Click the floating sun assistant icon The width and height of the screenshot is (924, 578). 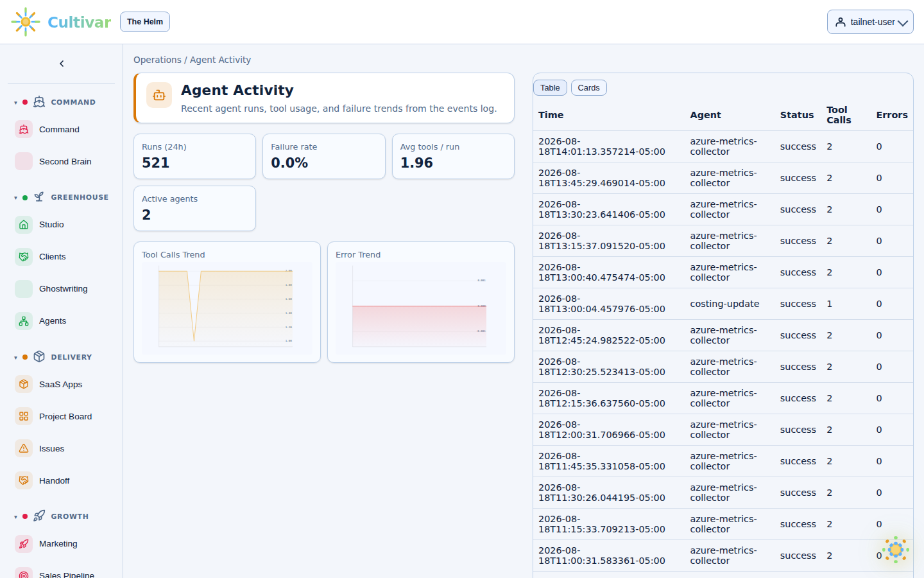896,550
